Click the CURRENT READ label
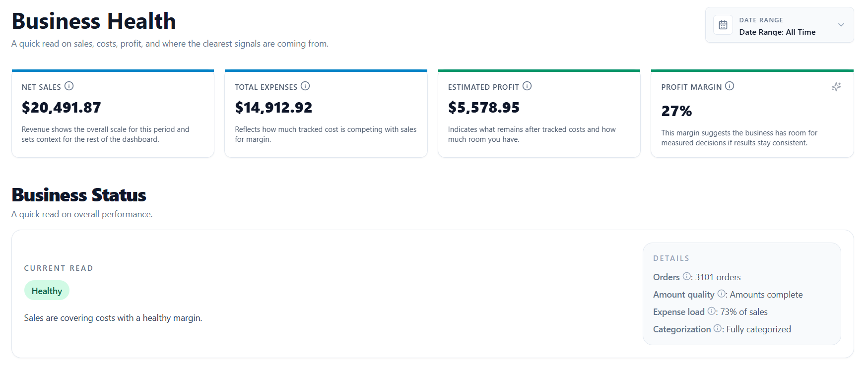Screen dimensions: 868x371 click(x=59, y=268)
